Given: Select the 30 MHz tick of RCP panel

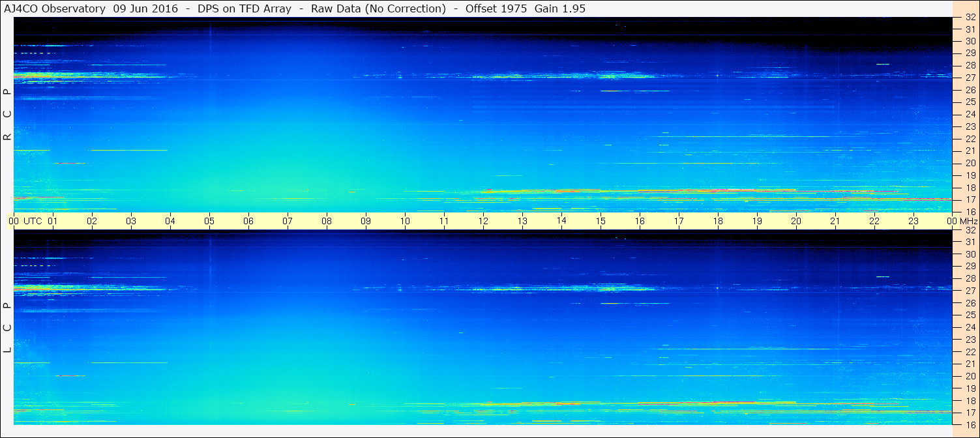Looking at the screenshot, I should click(x=970, y=40).
